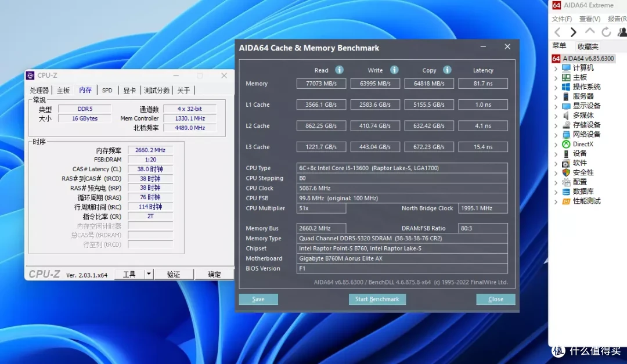Expand the 计算机 tree node

[556, 69]
